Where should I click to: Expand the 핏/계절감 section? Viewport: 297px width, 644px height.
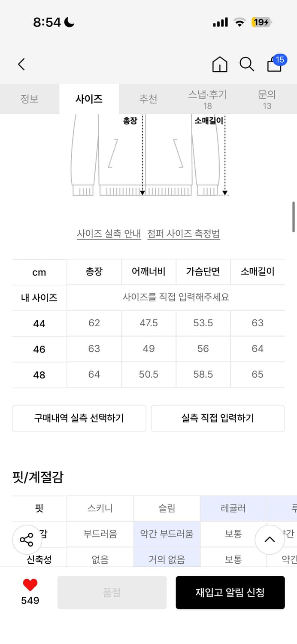click(x=37, y=476)
